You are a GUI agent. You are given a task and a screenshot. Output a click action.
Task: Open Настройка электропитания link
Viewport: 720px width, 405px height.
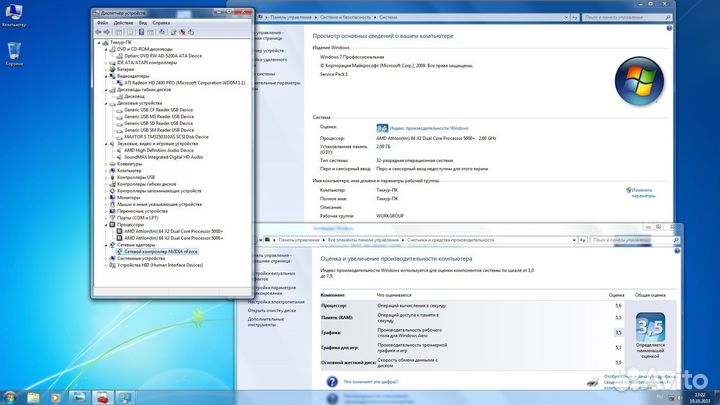point(276,302)
